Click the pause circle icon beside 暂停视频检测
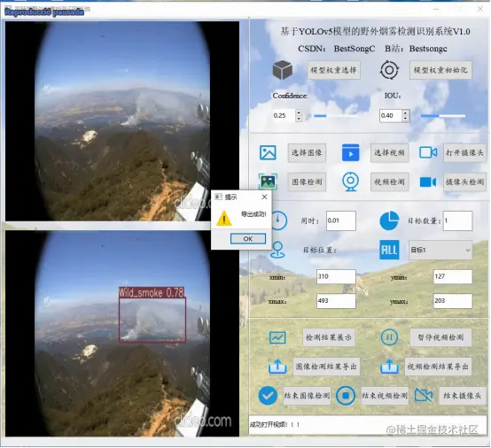491x448 pixels. pyautogui.click(x=389, y=337)
